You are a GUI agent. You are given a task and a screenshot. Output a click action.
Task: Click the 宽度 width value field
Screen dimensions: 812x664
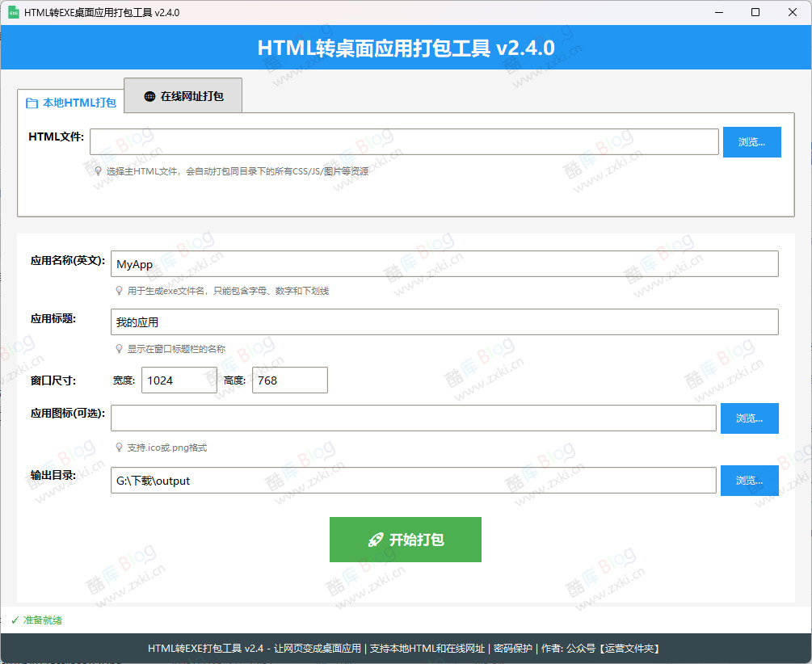coord(179,380)
